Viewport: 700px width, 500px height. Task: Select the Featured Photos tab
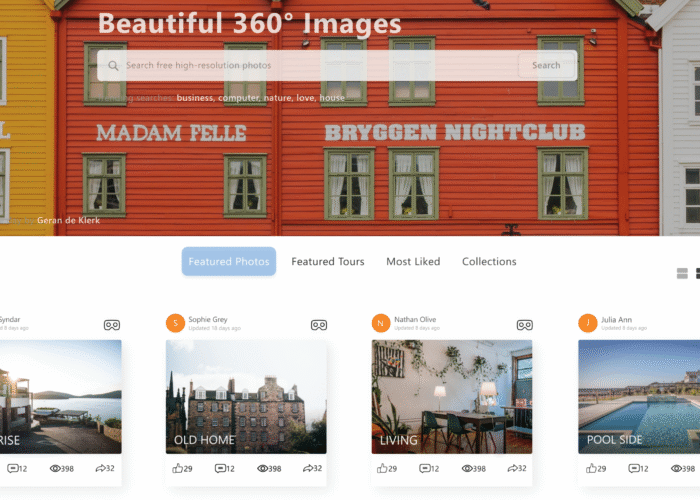[229, 262]
